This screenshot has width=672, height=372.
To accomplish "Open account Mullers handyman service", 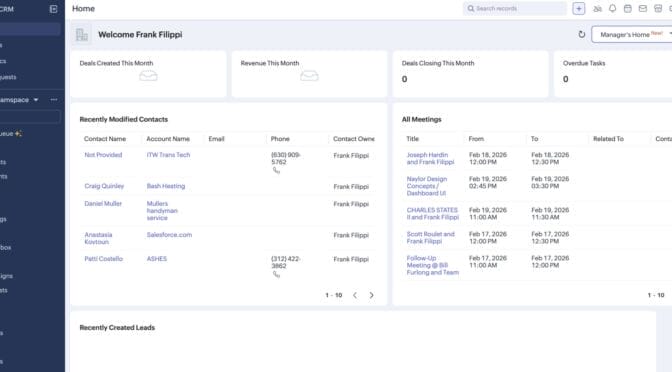I will (x=162, y=210).
